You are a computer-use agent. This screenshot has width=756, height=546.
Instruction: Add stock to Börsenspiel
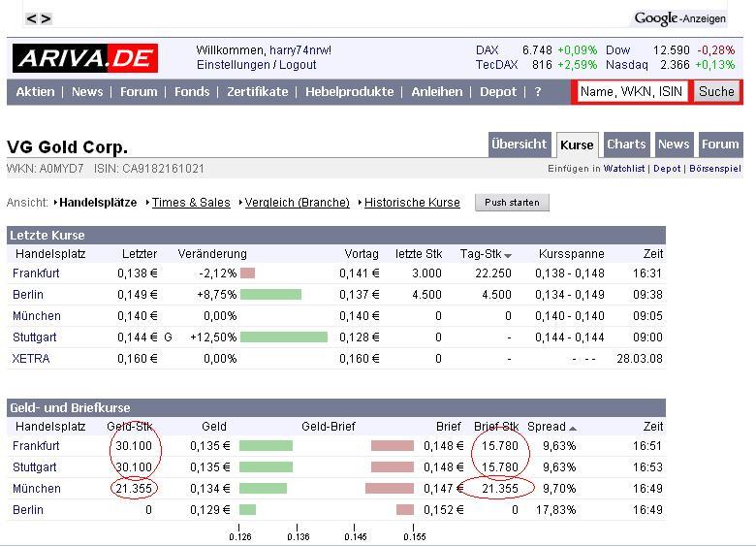(x=715, y=169)
